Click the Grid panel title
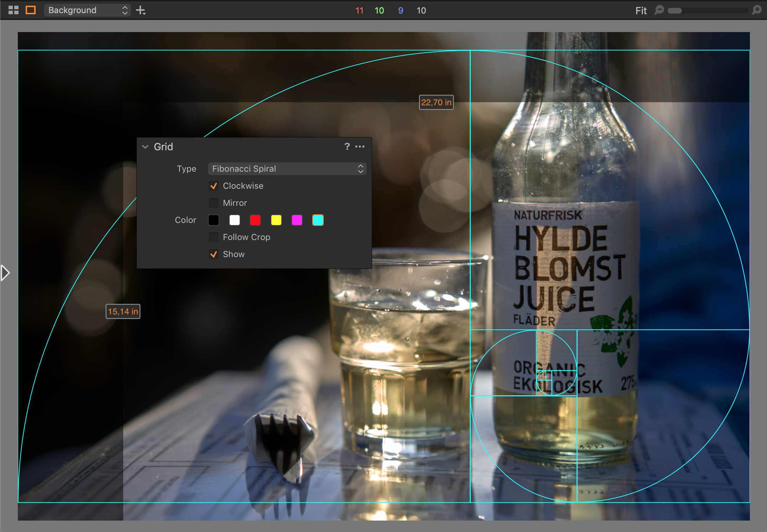767x532 pixels. [x=163, y=147]
